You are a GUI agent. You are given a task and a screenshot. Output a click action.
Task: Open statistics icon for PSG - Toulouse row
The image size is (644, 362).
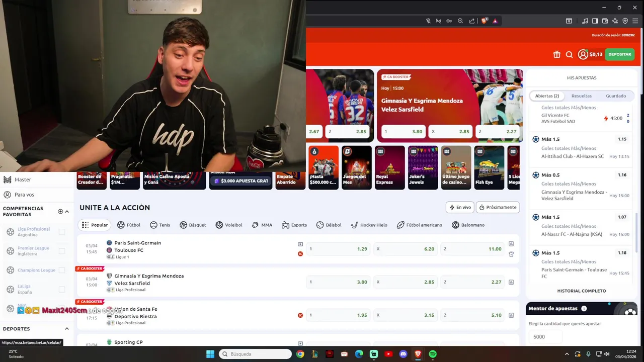[x=511, y=244]
